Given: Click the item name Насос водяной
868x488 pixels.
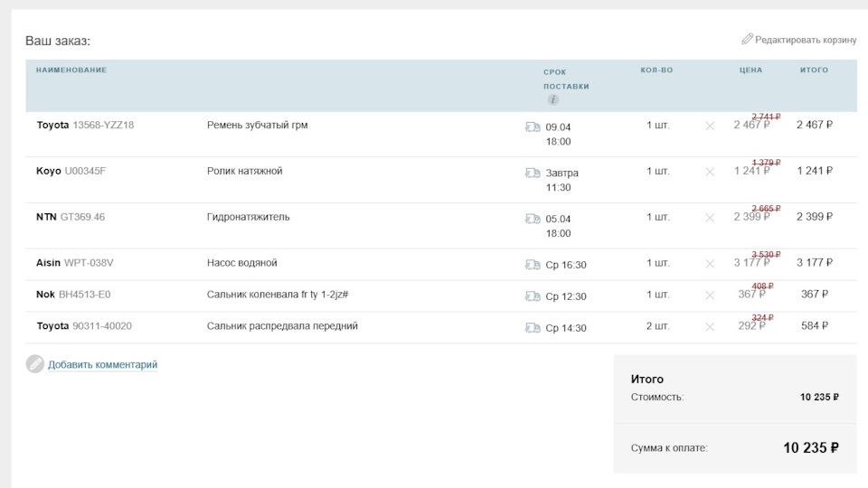Looking at the screenshot, I should coord(242,263).
